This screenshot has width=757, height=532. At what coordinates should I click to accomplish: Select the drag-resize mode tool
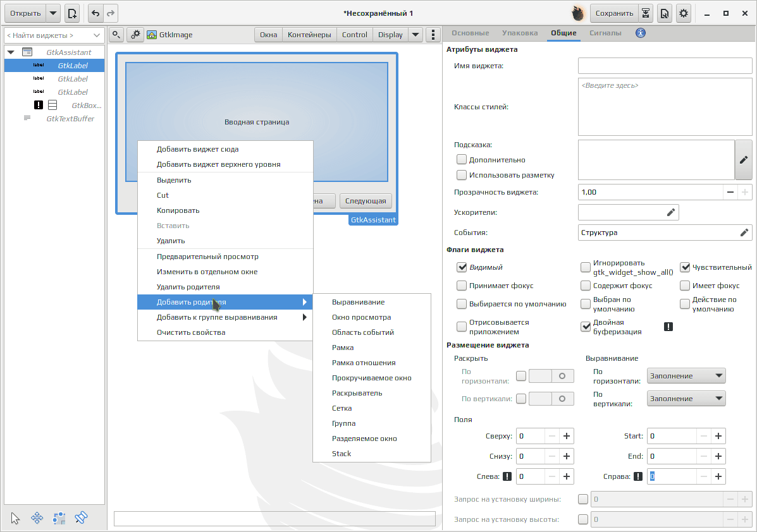click(37, 519)
